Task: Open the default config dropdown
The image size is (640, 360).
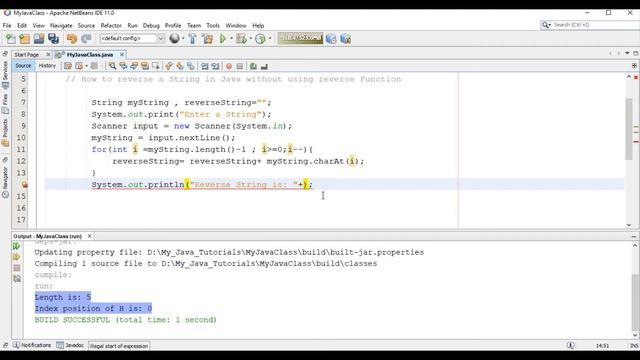Action: click(132, 38)
